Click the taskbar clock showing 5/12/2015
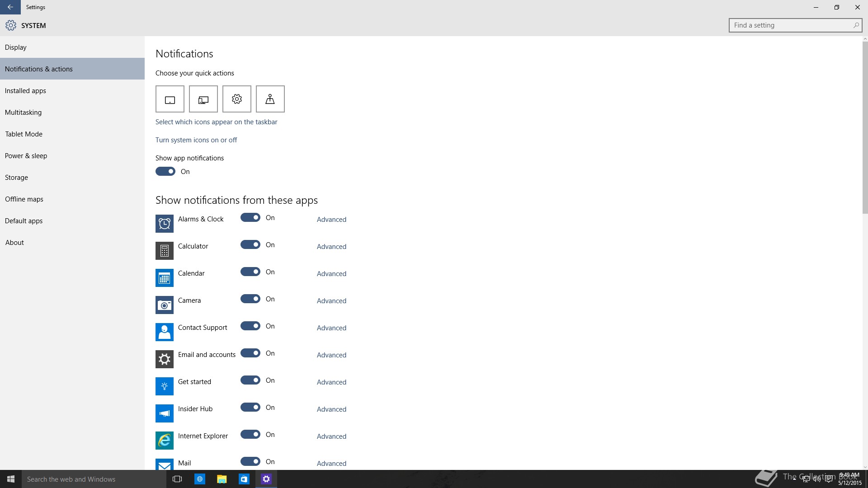868x488 pixels. pyautogui.click(x=850, y=479)
